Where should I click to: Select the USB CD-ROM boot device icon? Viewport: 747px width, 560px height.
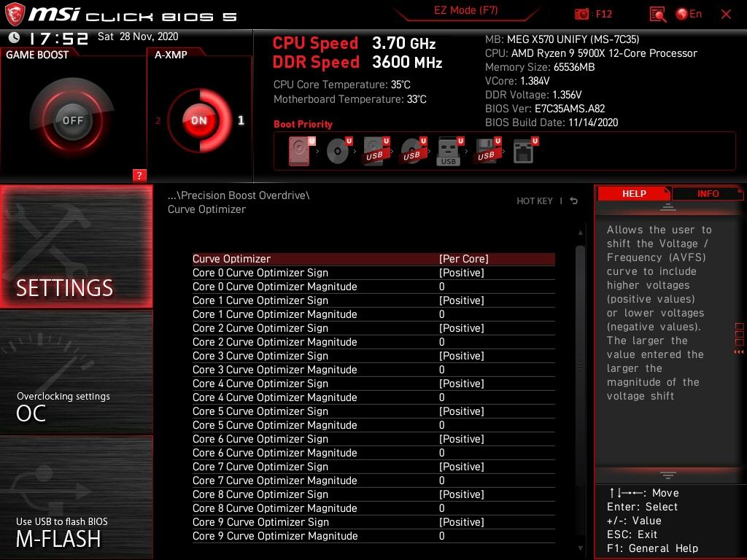(x=414, y=151)
